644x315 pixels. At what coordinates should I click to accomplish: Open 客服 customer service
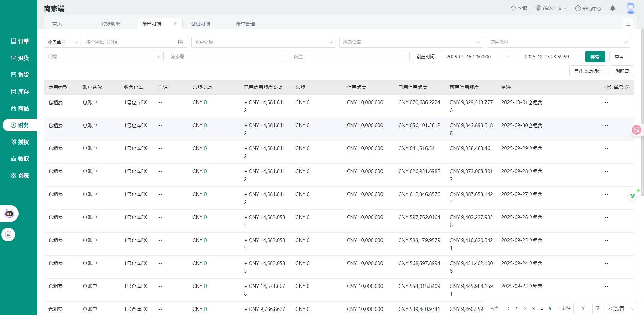point(519,8)
